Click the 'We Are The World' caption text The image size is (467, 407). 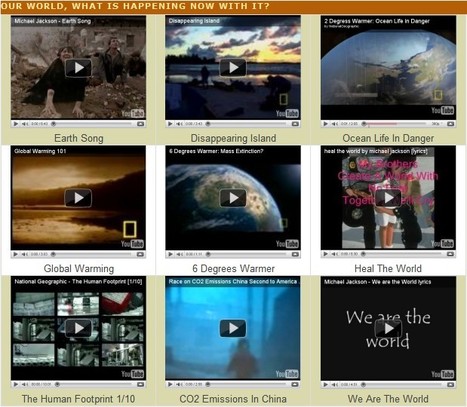(388, 399)
